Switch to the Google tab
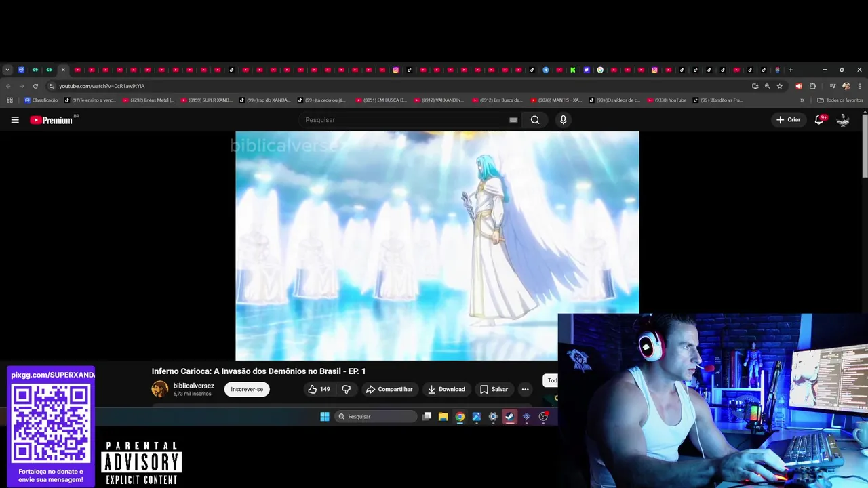868x488 pixels. 600,70
